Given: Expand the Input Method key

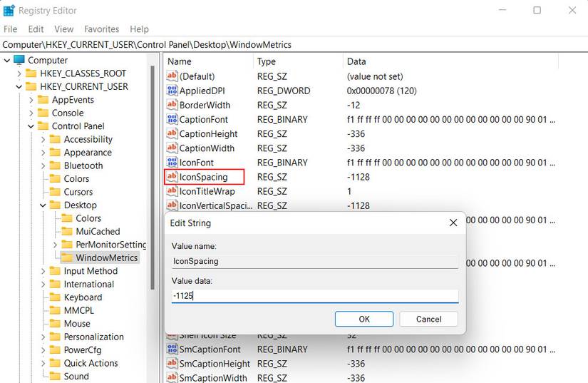Looking at the screenshot, I should [x=43, y=271].
